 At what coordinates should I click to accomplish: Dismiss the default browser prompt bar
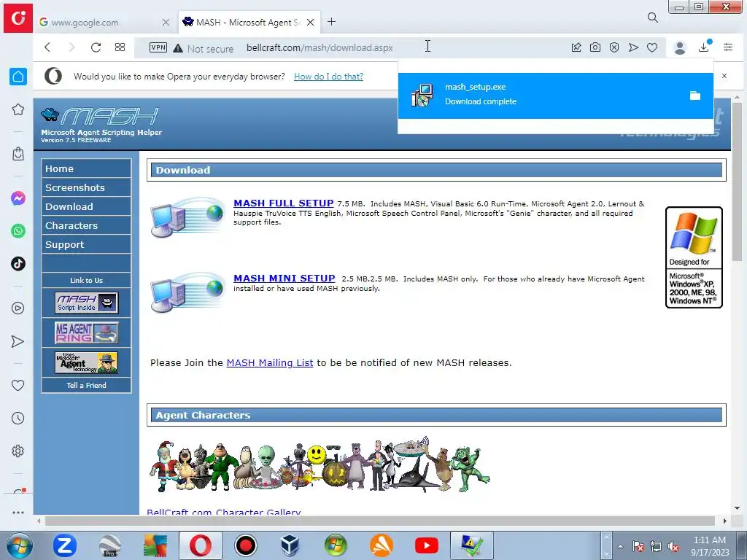click(x=724, y=76)
